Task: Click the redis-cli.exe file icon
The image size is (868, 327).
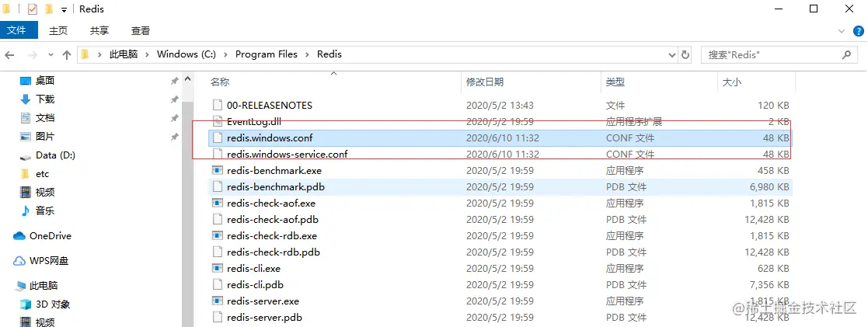Action: point(218,268)
